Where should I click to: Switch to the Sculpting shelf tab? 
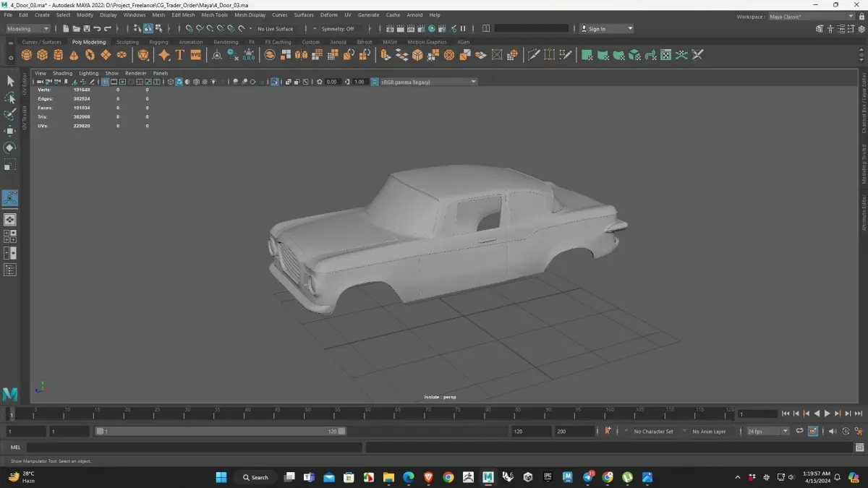(x=127, y=42)
